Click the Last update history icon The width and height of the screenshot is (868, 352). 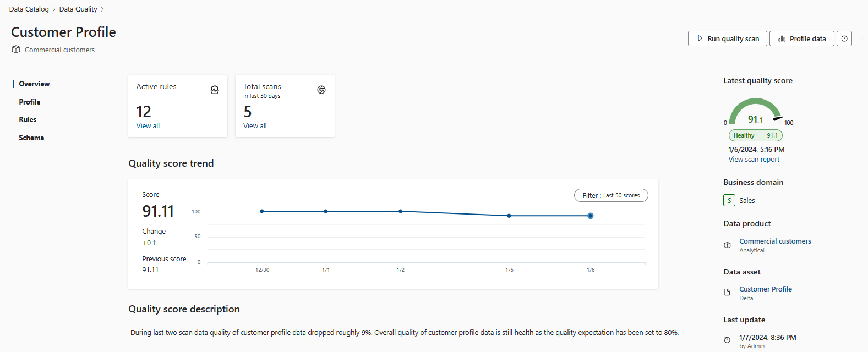(727, 340)
